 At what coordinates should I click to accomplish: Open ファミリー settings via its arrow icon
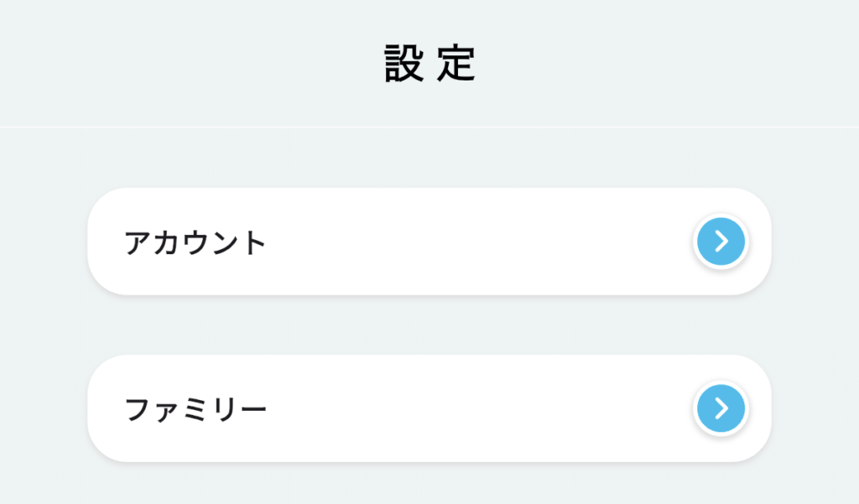pos(721,409)
